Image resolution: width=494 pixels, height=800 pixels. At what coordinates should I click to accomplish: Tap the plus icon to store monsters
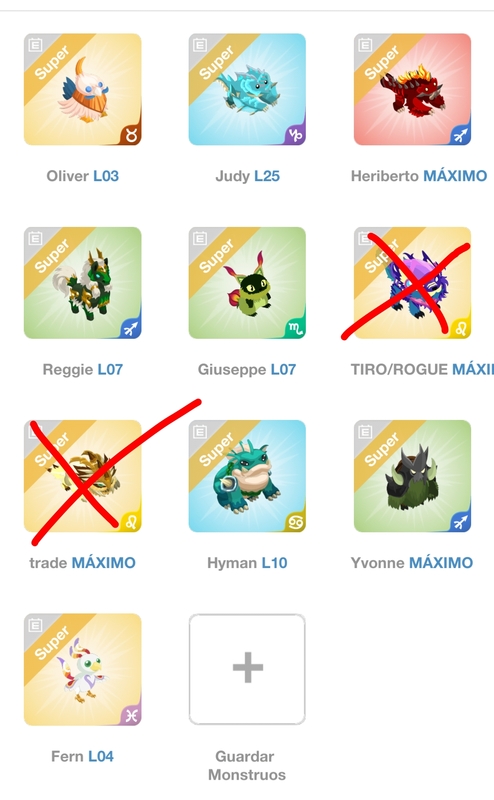pos(248,668)
